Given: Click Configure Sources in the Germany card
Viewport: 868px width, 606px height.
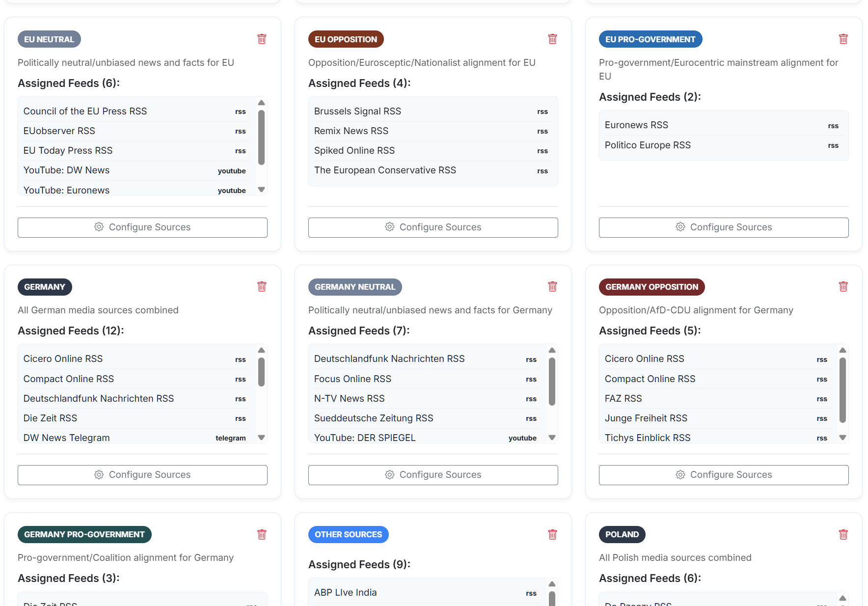Looking at the screenshot, I should click(142, 475).
